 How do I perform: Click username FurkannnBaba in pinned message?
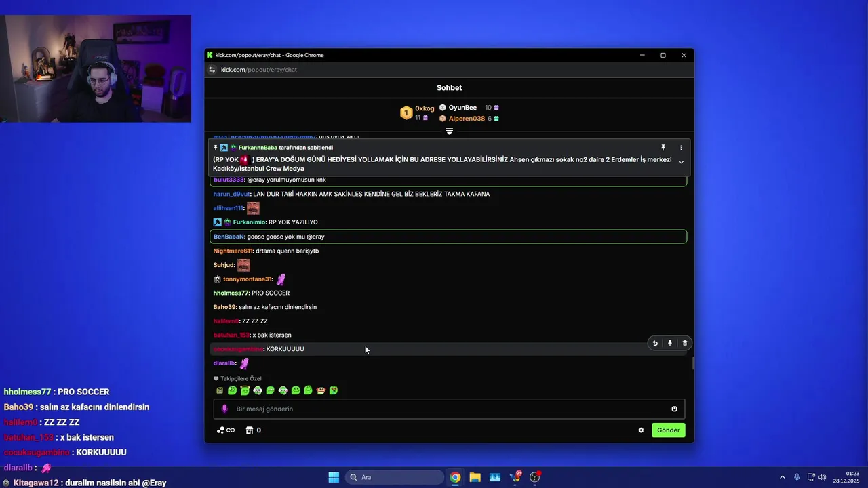[x=258, y=148]
